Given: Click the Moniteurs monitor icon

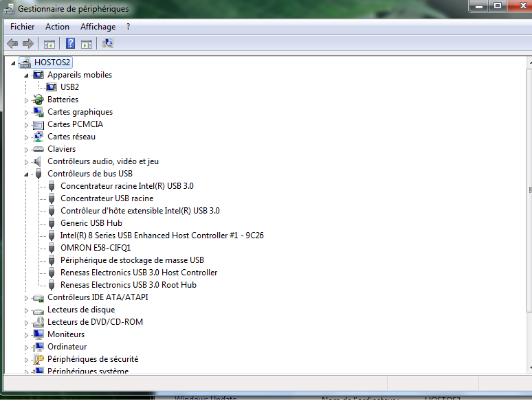Looking at the screenshot, I should click(x=38, y=334).
